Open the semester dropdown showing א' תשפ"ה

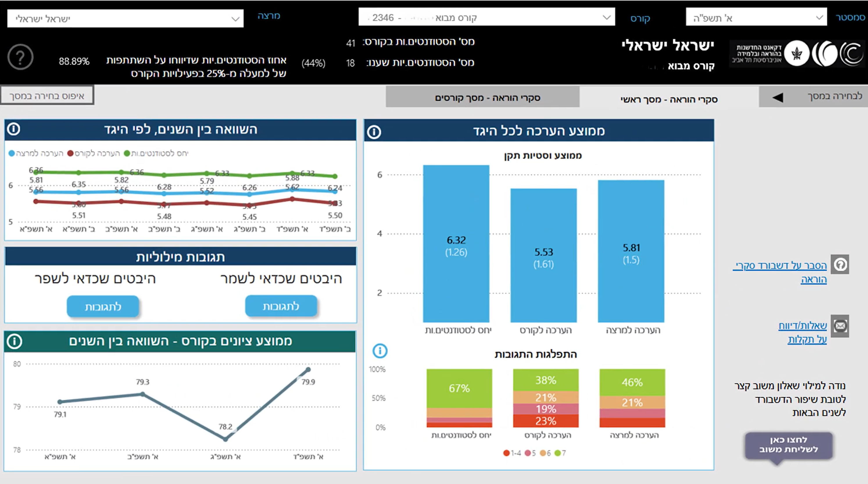(756, 17)
